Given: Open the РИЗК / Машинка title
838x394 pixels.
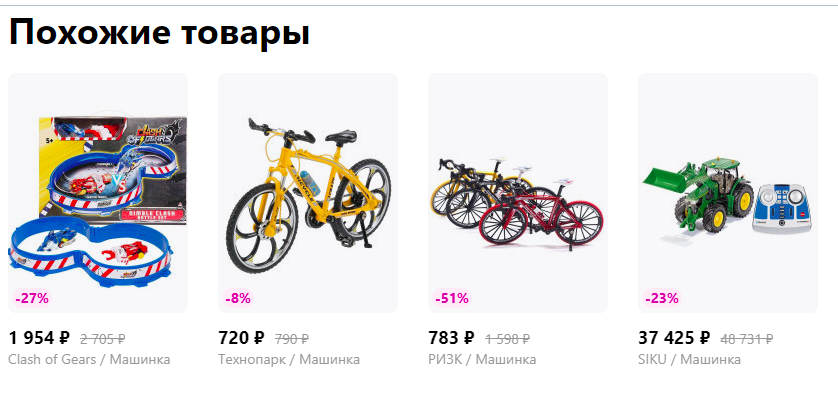Looking at the screenshot, I should click(x=482, y=359).
